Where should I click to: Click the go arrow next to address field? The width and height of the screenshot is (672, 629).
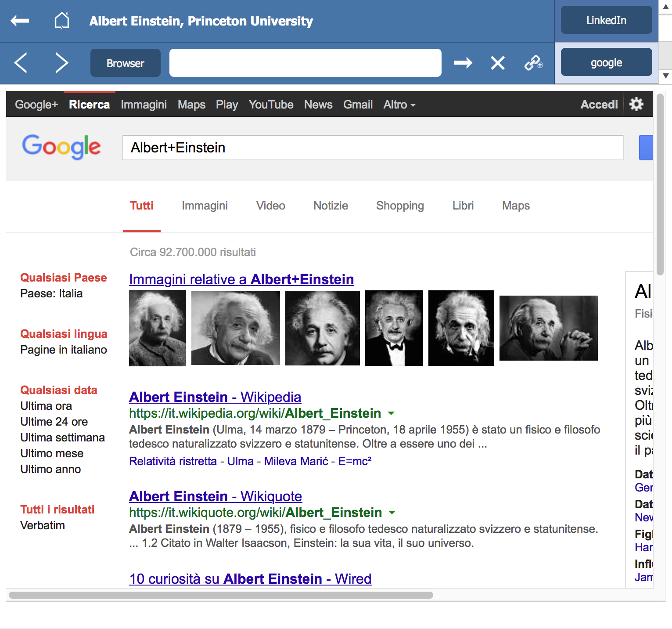click(463, 63)
